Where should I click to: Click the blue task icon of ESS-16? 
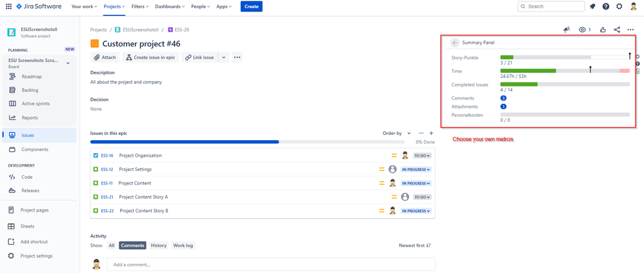(96, 156)
